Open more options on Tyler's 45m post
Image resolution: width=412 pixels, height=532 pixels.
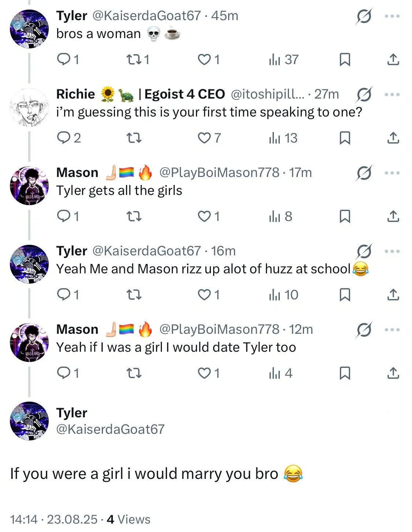[x=392, y=16]
